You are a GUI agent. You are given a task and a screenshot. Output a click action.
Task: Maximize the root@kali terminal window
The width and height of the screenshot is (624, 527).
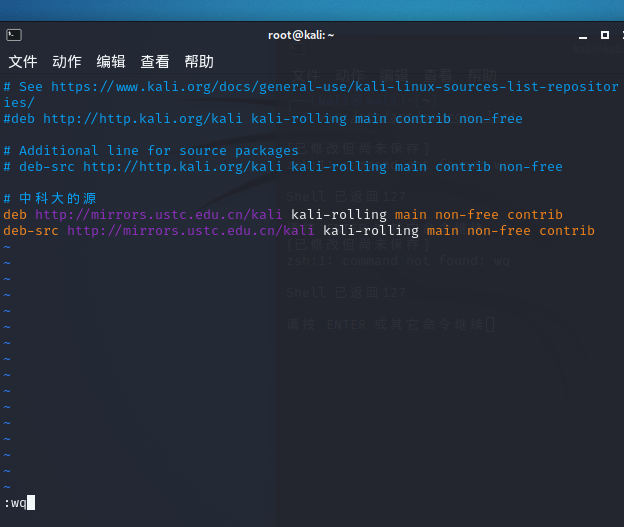[x=605, y=35]
